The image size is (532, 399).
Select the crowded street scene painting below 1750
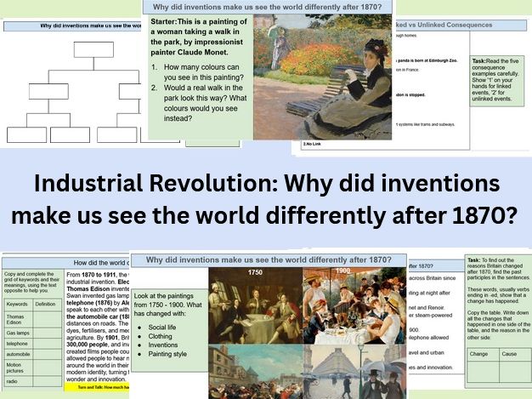pyautogui.click(x=255, y=372)
